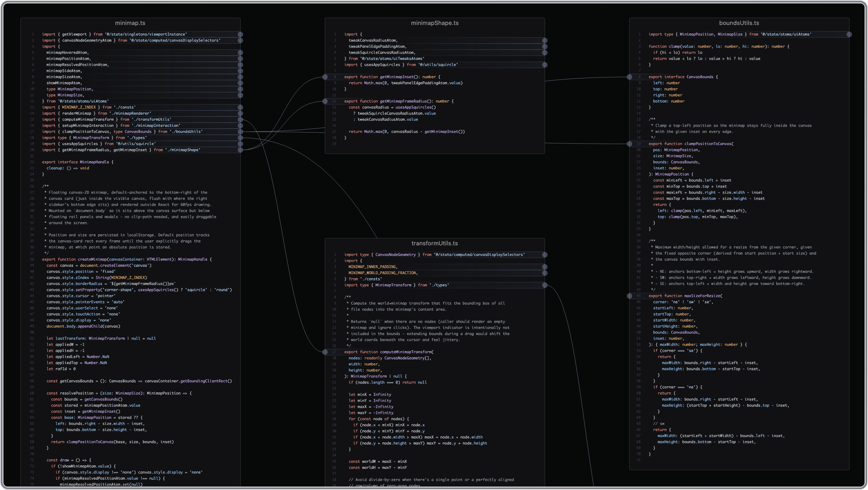Image resolution: width=868 pixels, height=490 pixels.
Task: Click the '// sw' comment line in boundsUtils.ts
Action: pos(659,424)
